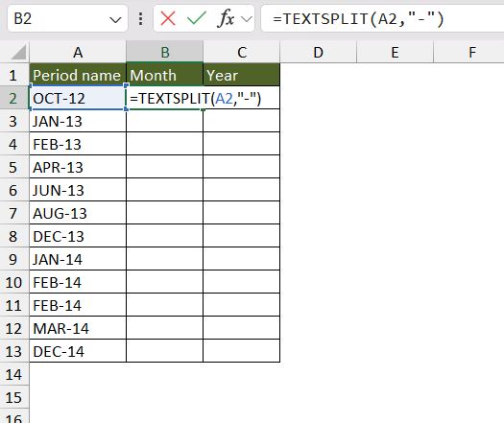Click the Year header cell
Image resolution: width=504 pixels, height=423 pixels.
[241, 75]
